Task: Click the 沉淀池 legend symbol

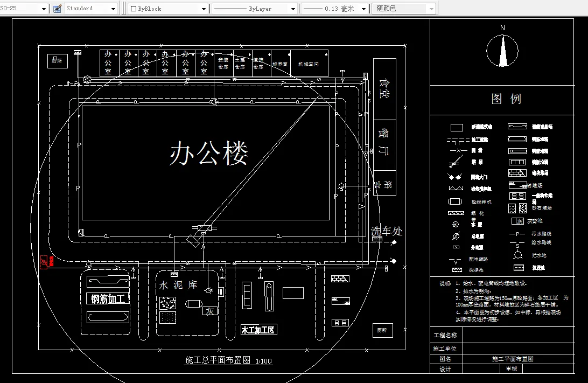Action: (x=519, y=268)
